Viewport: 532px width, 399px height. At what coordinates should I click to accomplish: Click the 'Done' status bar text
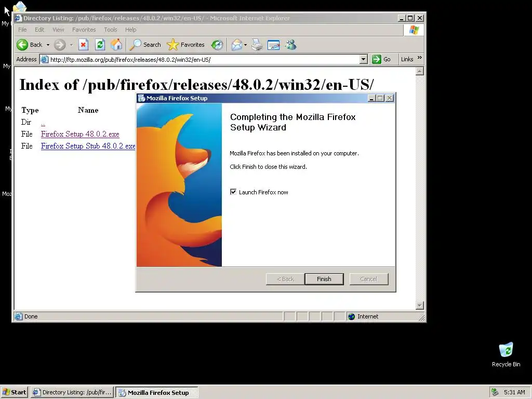[31, 316]
